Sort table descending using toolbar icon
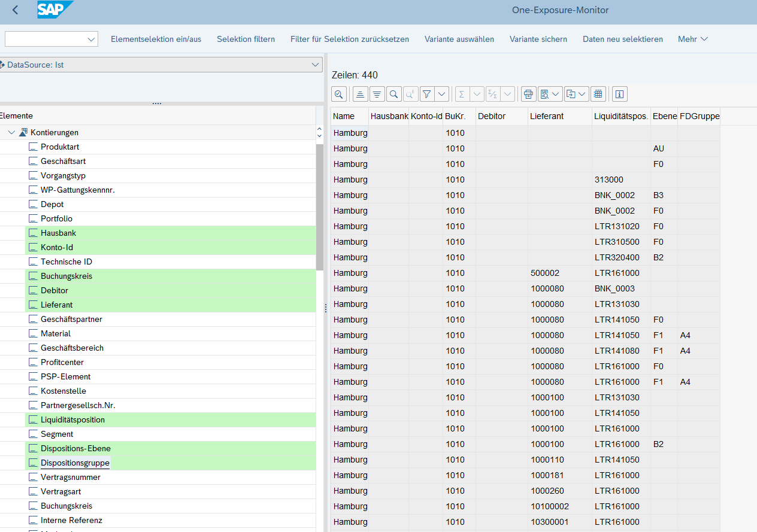The image size is (757, 532). [x=377, y=94]
